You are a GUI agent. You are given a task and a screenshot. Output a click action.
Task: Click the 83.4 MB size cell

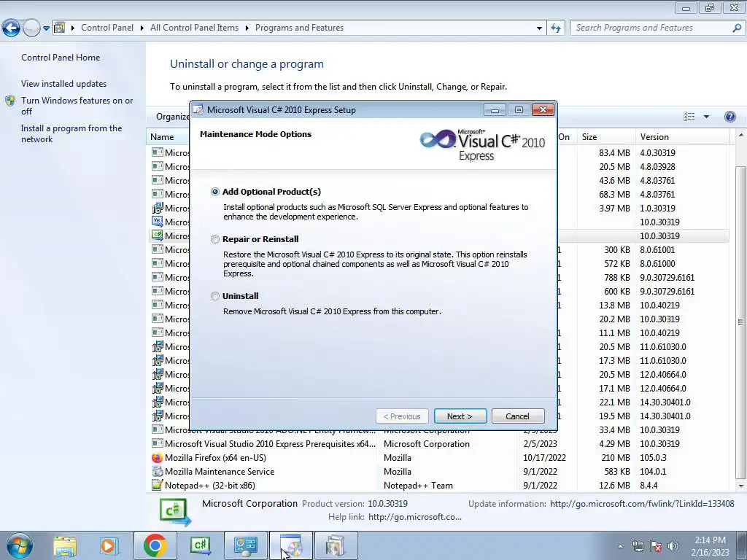(614, 153)
